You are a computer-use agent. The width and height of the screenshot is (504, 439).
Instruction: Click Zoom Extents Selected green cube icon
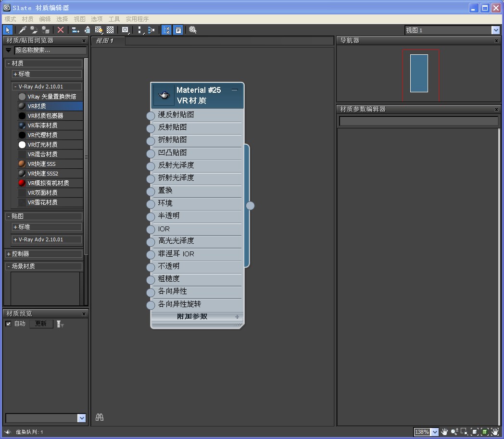click(485, 432)
